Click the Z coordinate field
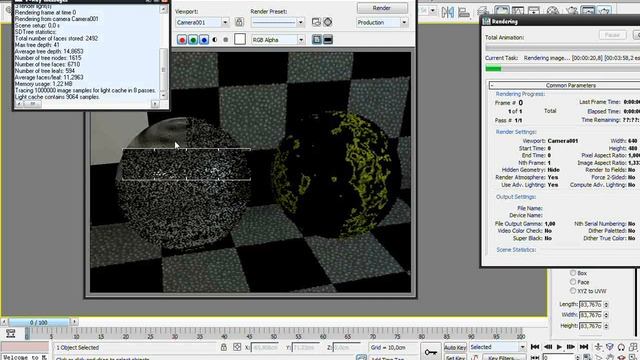This screenshot has width=640, height=360. (347, 347)
